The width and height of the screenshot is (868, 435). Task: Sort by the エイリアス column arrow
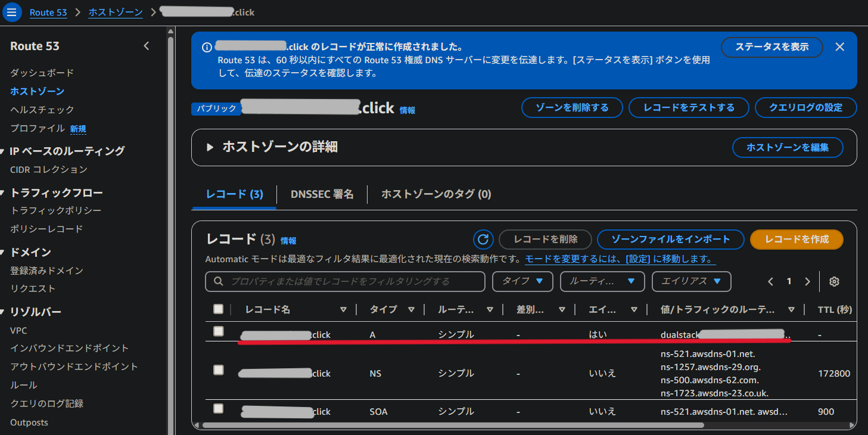coord(634,310)
